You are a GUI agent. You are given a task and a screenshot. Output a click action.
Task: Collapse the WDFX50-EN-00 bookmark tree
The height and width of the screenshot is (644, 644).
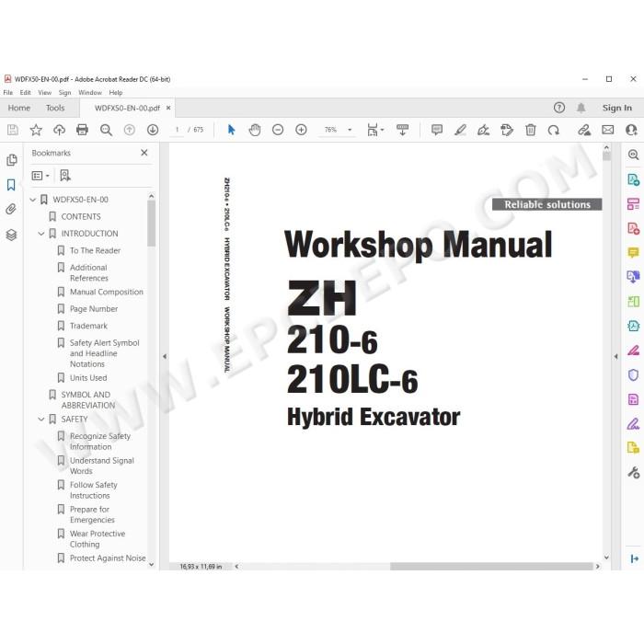click(33, 200)
